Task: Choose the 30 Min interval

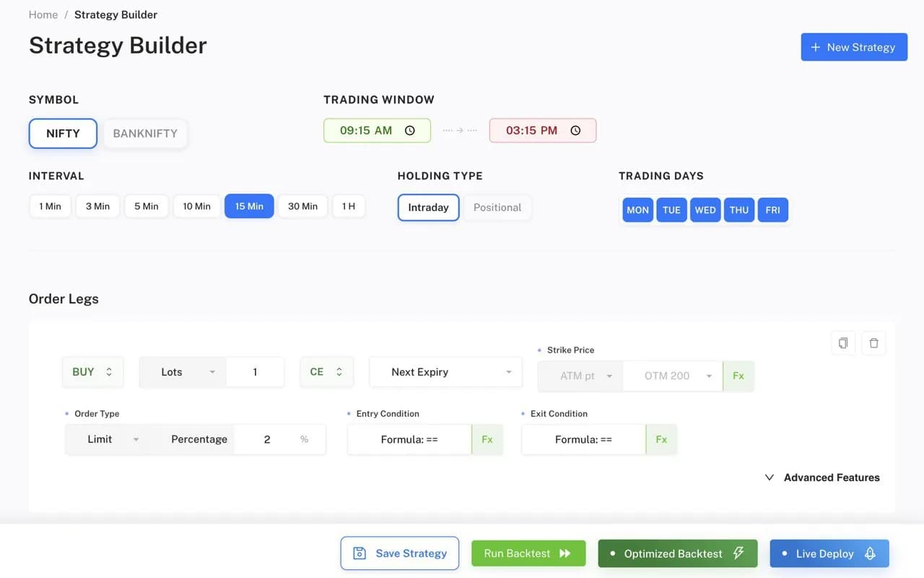Action: [x=302, y=207]
